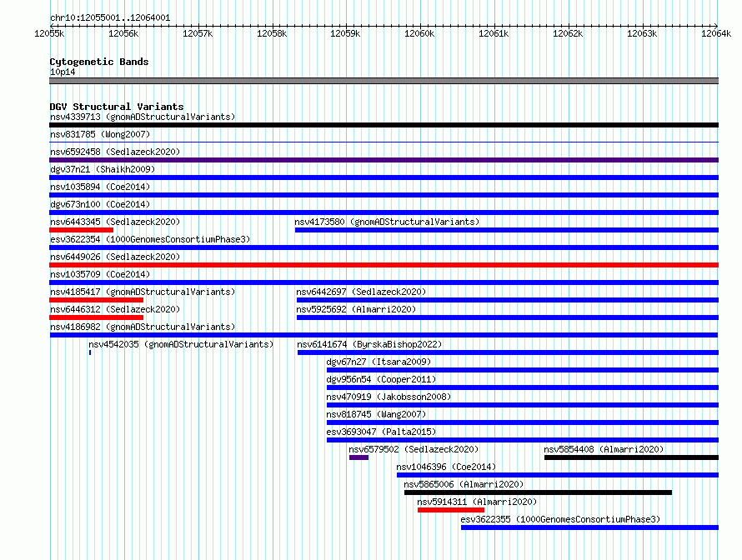Click nsv1035894 (Coe2014) label
742x560 pixels.
pos(100,187)
